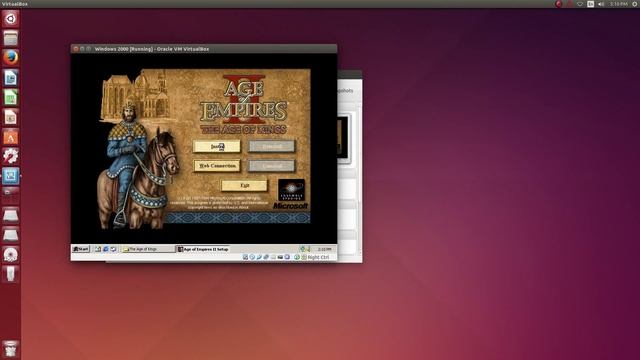Open the Ubuntu Dash home icon
Viewport: 640px width, 360px height.
tap(11, 19)
